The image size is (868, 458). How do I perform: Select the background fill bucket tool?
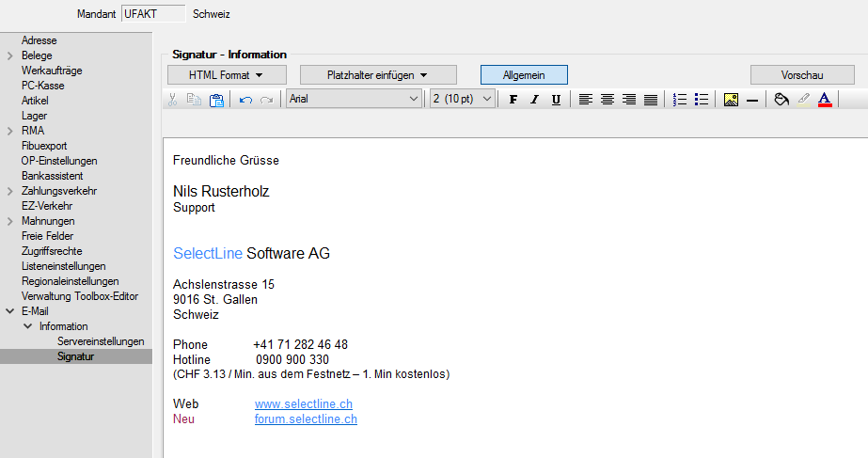click(781, 100)
